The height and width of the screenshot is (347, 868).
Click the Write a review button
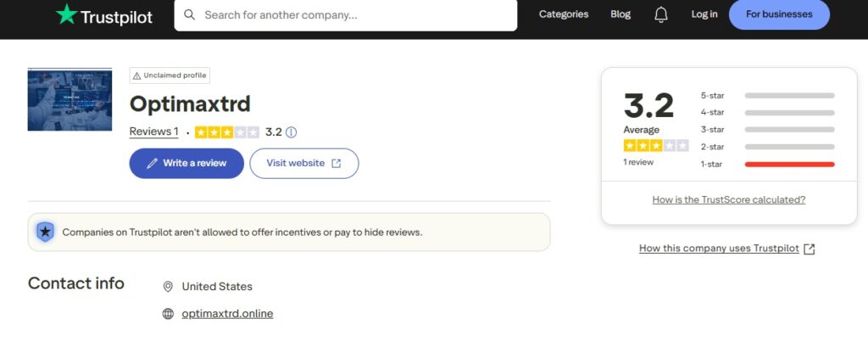pos(186,163)
